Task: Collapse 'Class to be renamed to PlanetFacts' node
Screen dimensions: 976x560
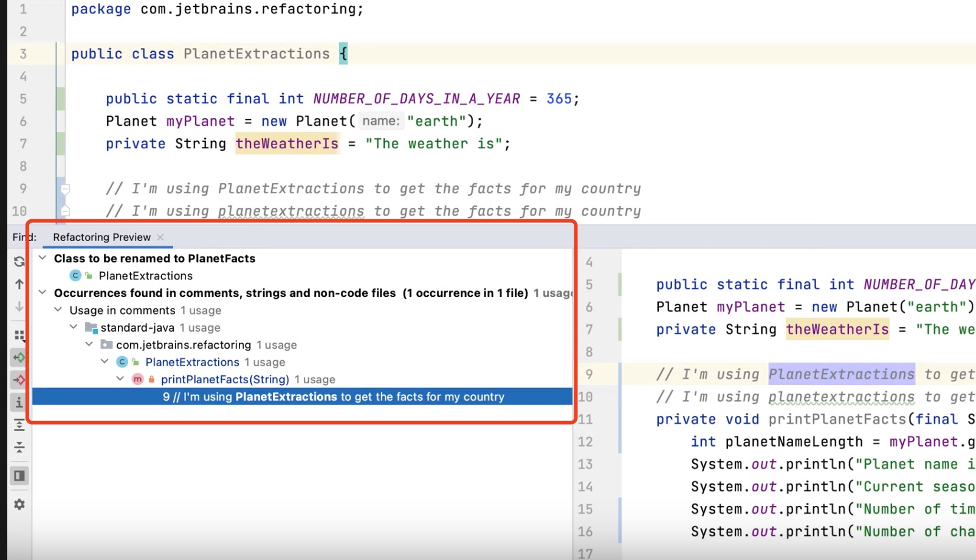Action: tap(43, 258)
